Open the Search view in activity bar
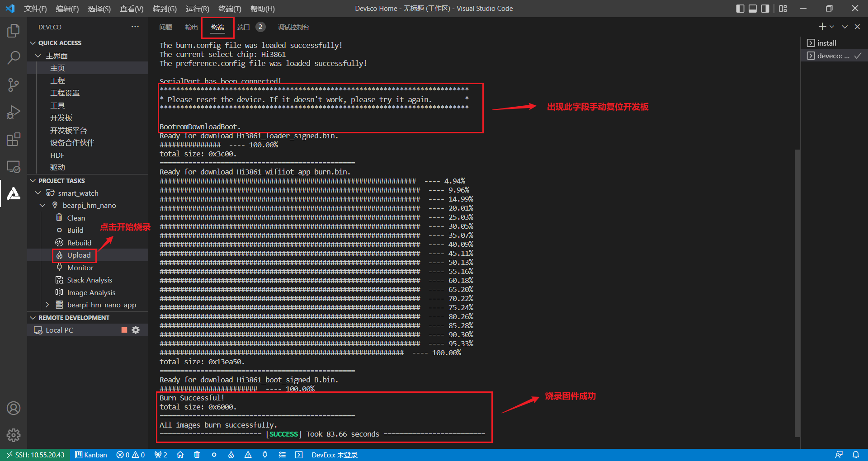 point(14,57)
